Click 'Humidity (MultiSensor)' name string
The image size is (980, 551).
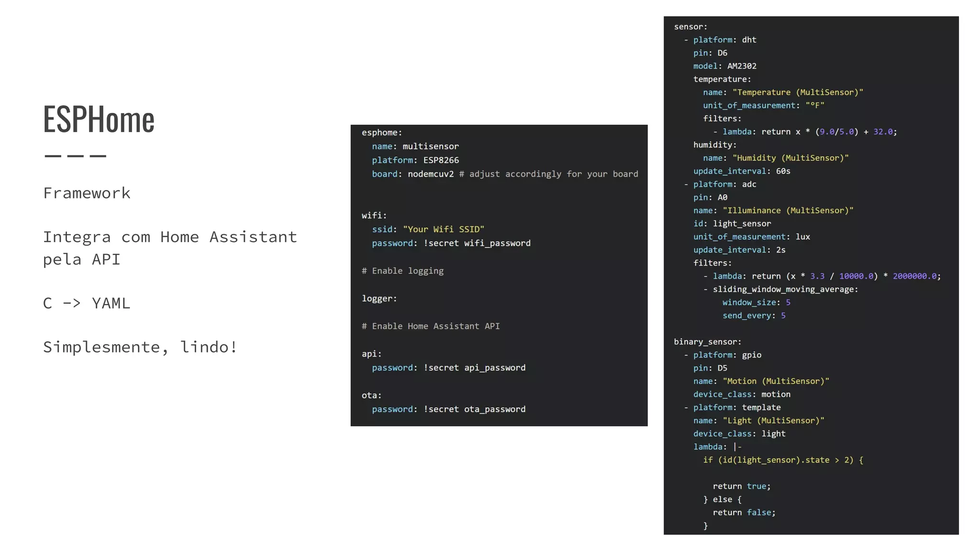[791, 158]
